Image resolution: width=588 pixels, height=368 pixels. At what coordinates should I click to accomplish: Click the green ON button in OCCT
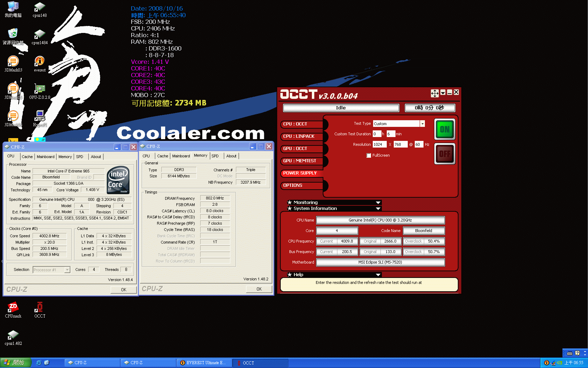(445, 129)
